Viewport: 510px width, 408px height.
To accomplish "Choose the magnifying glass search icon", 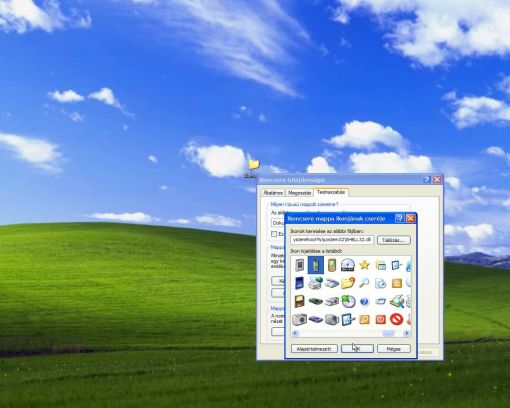I will click(364, 283).
